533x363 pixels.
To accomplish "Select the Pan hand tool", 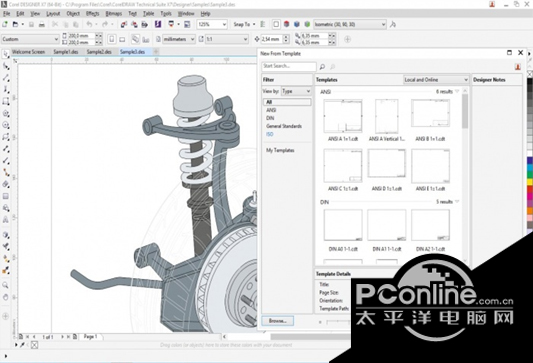I will point(5,297).
